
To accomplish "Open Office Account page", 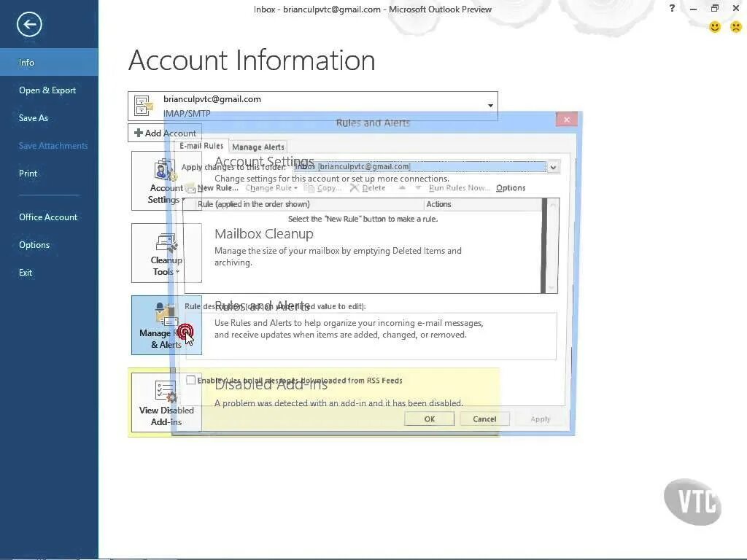I will click(48, 217).
